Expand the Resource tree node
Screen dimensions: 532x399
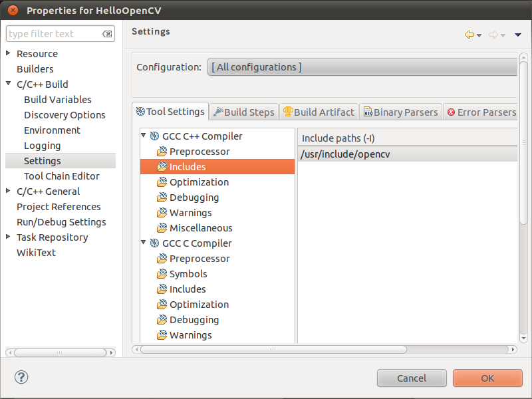pyautogui.click(x=8, y=53)
